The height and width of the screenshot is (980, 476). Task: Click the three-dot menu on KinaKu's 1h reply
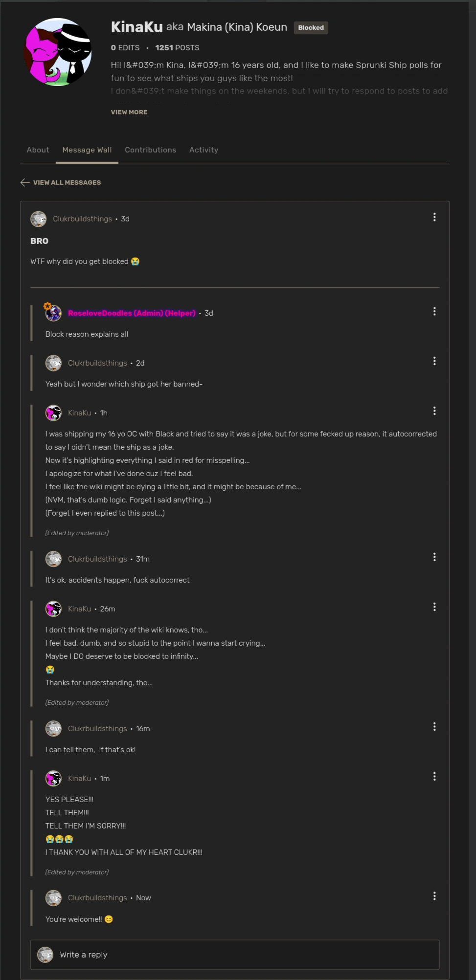pyautogui.click(x=434, y=411)
